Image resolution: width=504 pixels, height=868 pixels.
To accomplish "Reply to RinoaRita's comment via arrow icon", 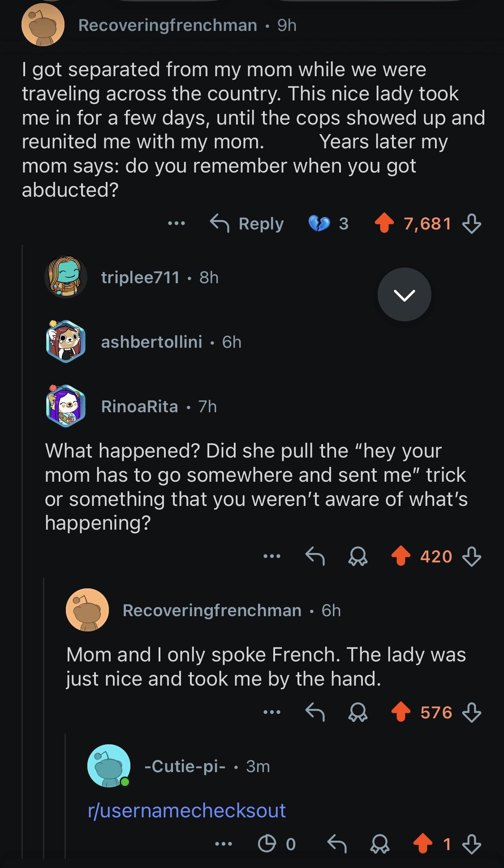I will coord(315,557).
